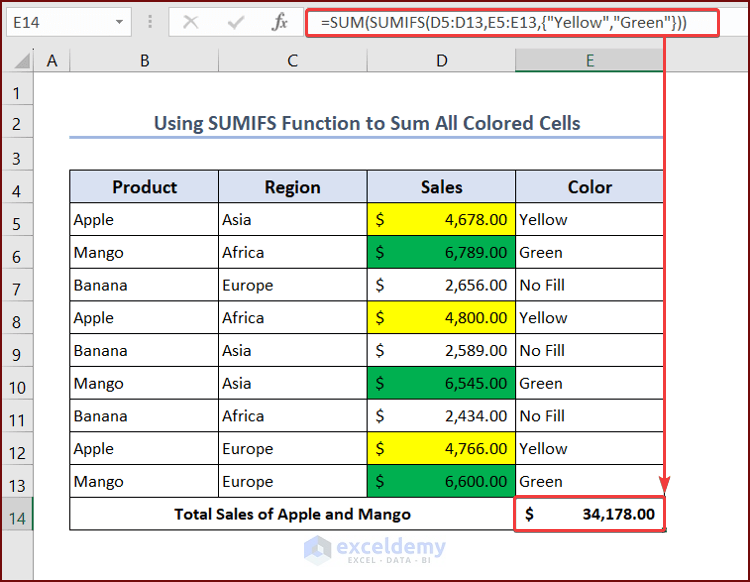Select column D header

pyautogui.click(x=441, y=61)
